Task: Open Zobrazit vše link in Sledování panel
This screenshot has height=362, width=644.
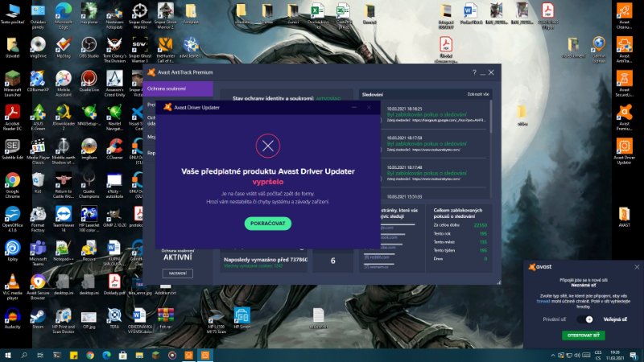Action: point(478,94)
